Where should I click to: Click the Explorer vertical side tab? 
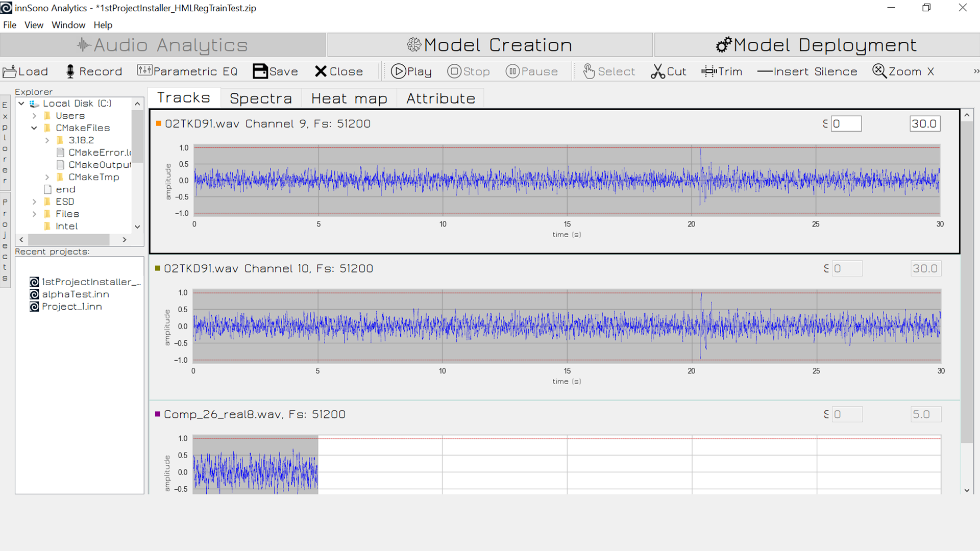[x=5, y=143]
